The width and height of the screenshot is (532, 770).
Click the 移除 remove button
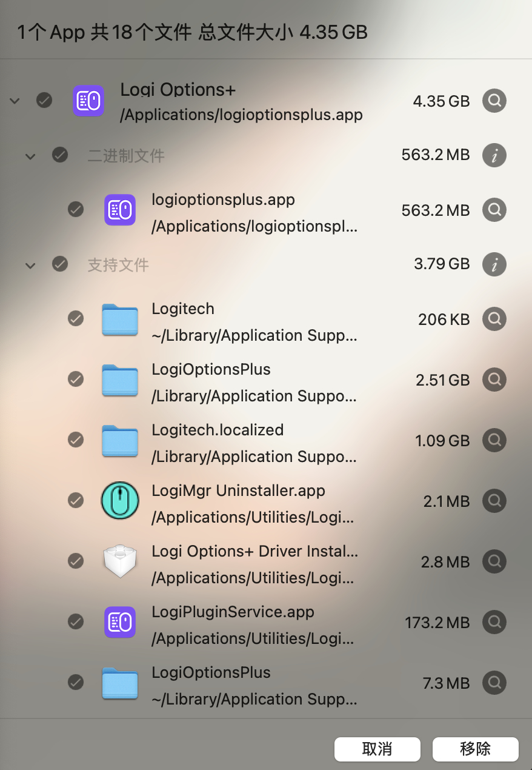(476, 749)
